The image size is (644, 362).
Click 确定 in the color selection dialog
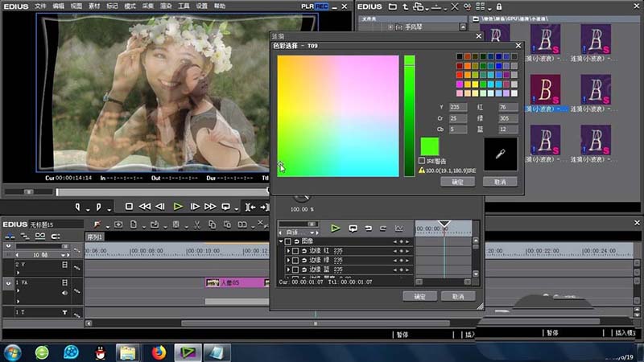click(x=458, y=182)
